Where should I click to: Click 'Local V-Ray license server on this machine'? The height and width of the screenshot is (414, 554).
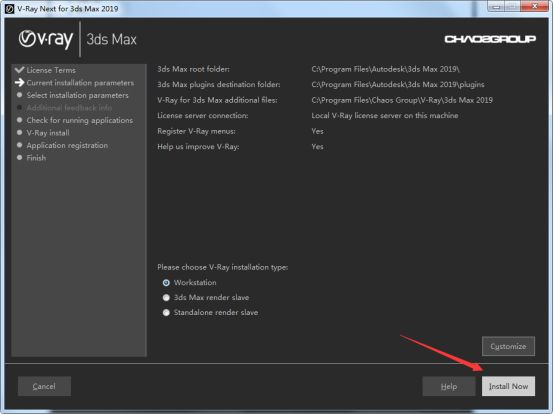click(385, 116)
